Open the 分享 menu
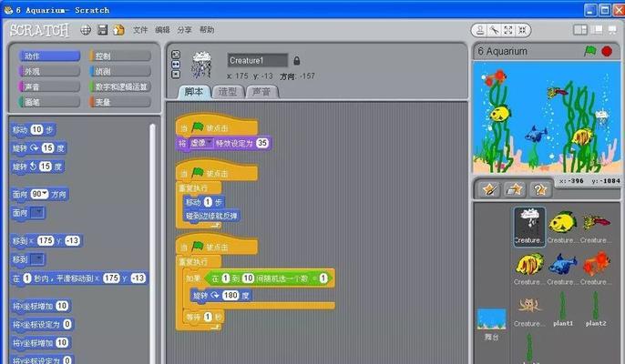Image resolution: width=625 pixels, height=364 pixels. 185,30
